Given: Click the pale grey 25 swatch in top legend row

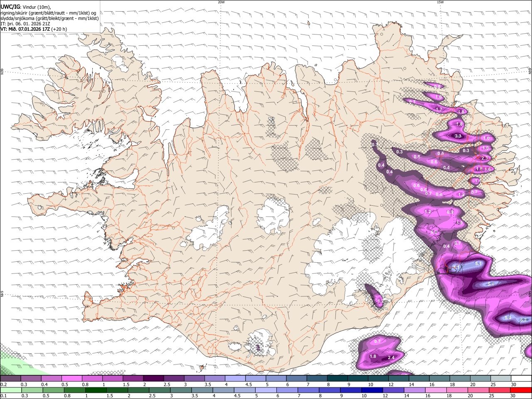Looking at the screenshot, I should point(501,378).
